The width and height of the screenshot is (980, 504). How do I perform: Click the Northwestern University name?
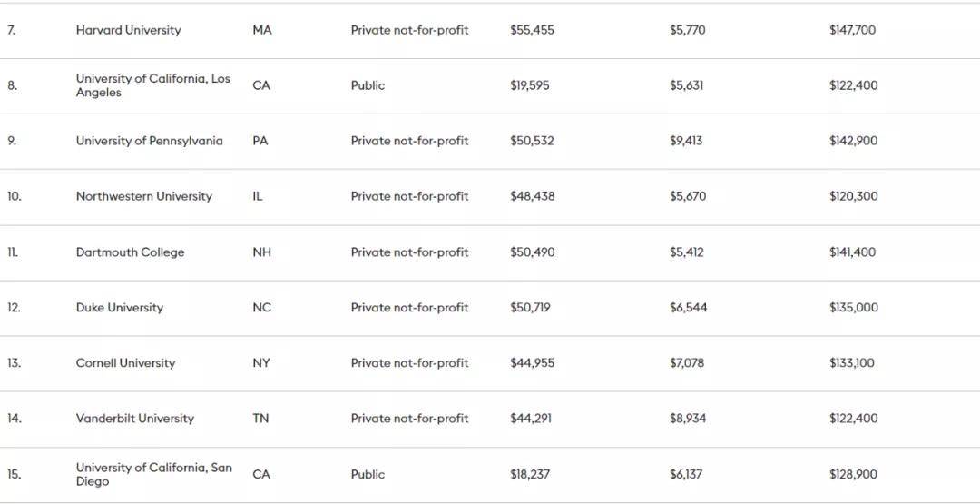pos(143,196)
